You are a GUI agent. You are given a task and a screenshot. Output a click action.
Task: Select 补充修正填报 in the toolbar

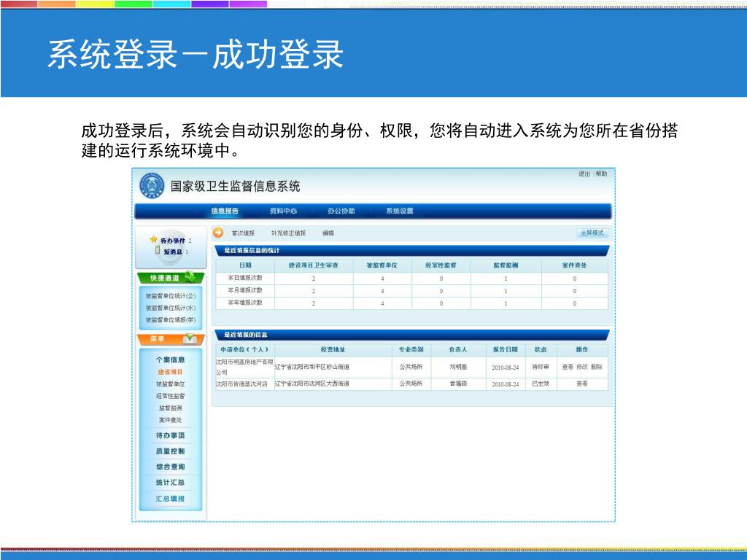click(x=289, y=233)
